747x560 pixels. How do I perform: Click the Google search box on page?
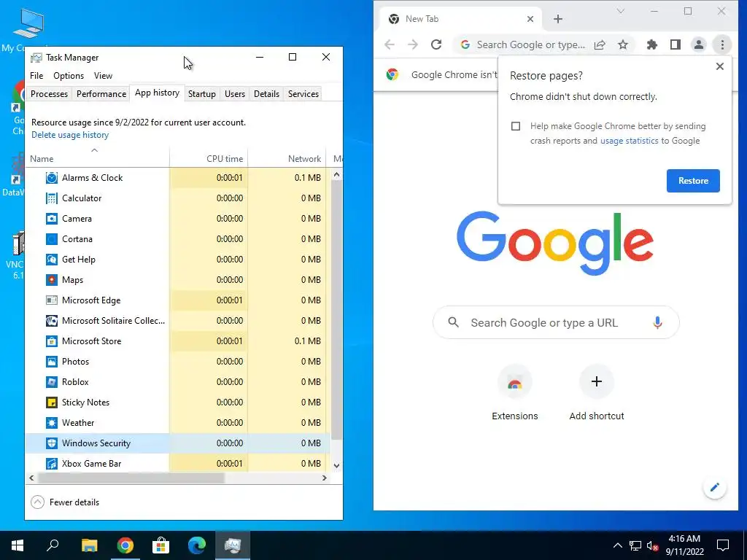(555, 322)
